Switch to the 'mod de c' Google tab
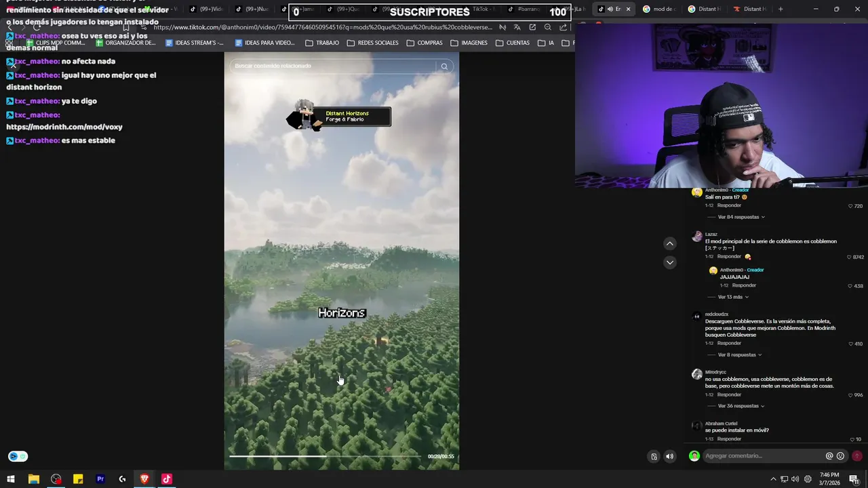 coord(660,9)
